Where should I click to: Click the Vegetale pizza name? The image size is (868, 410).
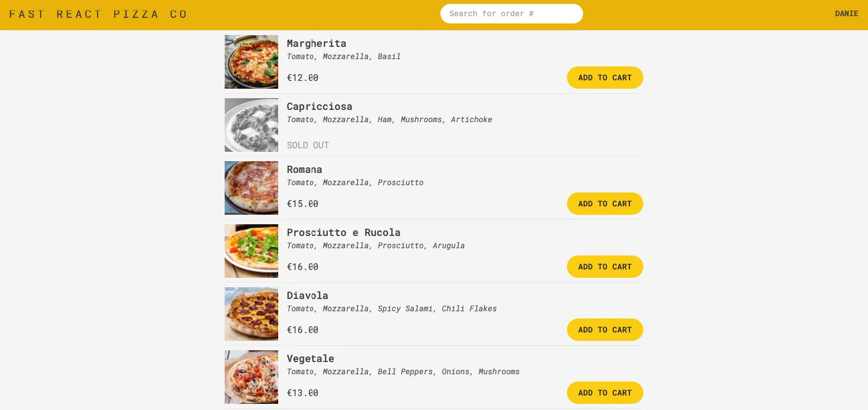pos(311,358)
